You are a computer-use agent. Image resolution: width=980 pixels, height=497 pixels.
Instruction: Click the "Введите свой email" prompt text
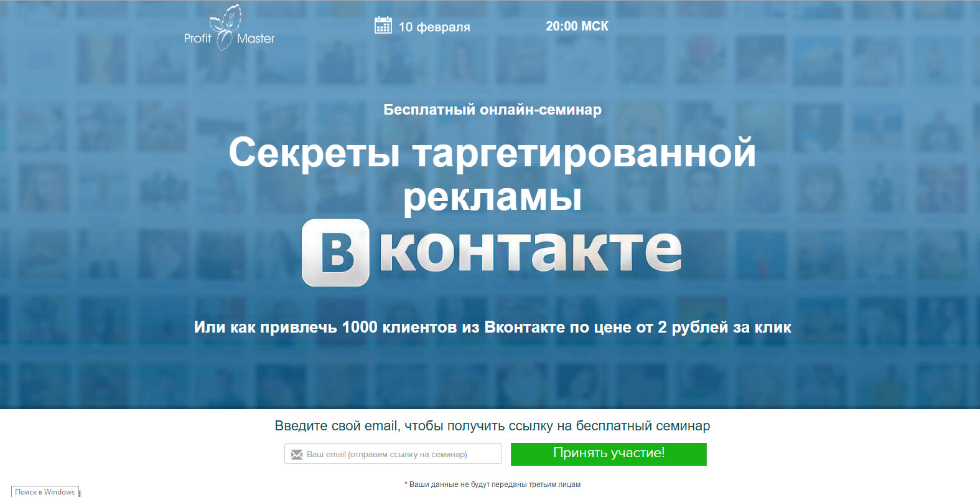[336, 426]
